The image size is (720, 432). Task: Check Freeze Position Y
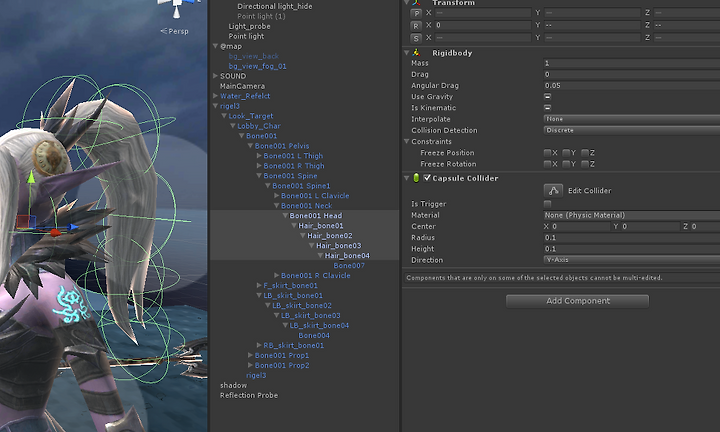coord(566,152)
